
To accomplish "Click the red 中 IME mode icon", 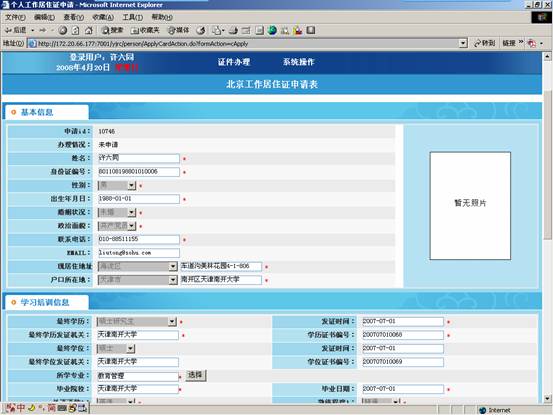I will (21, 408).
